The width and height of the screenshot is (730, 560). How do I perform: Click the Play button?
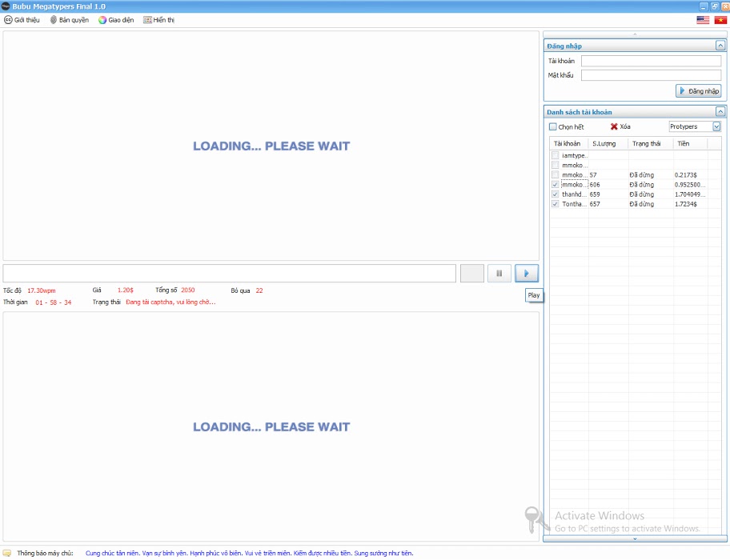526,273
